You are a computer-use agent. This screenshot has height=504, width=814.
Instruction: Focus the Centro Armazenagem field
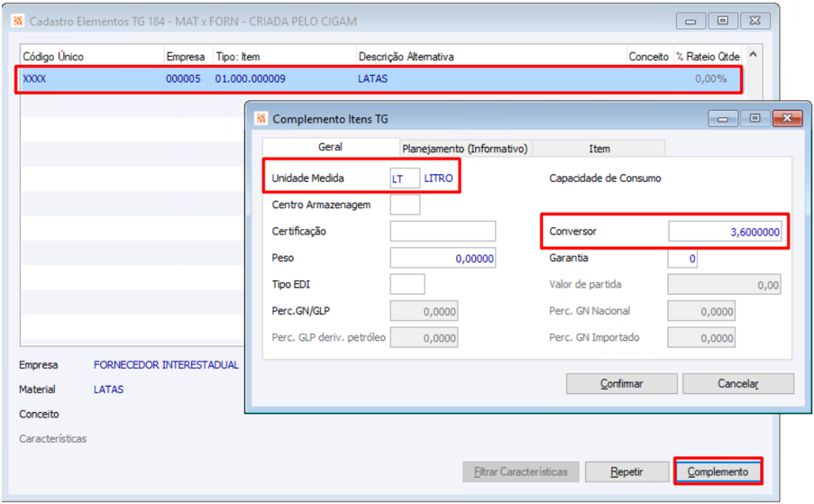tap(404, 205)
